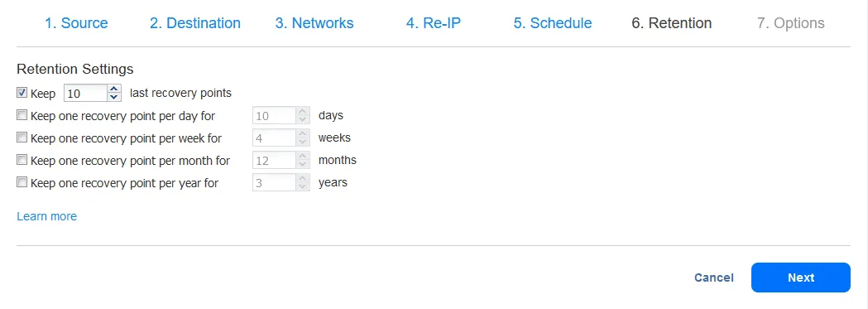
Task: Select the 6. Retention step
Action: tap(672, 23)
